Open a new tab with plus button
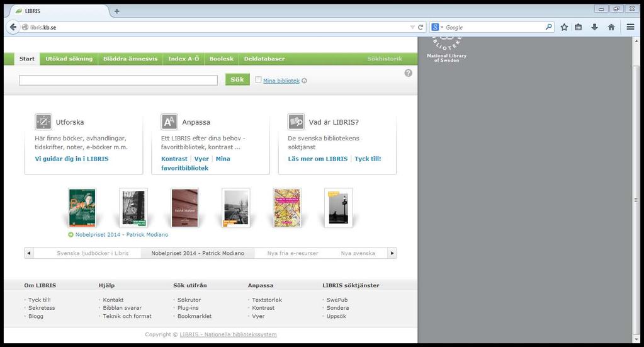Screen dimensions: 644x347 [117, 11]
